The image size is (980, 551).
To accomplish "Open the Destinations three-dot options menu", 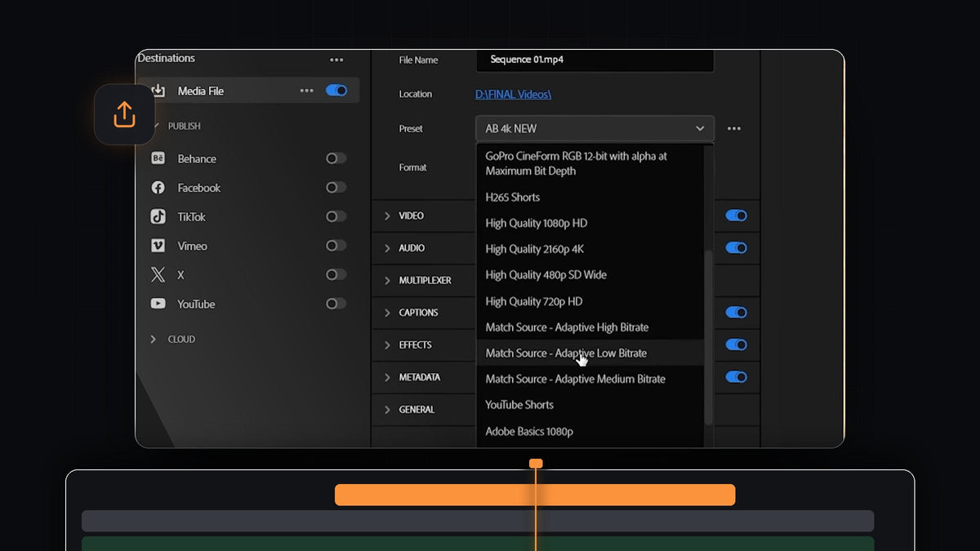I will (x=336, y=60).
